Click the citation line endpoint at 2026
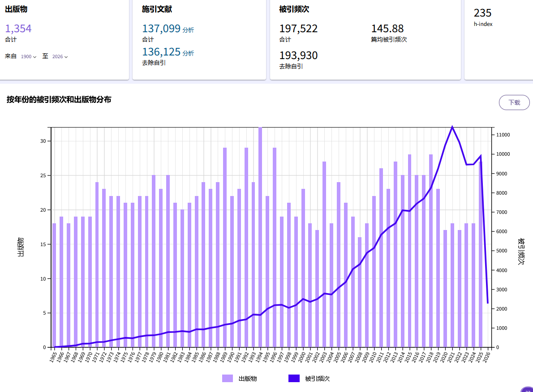 pyautogui.click(x=487, y=303)
